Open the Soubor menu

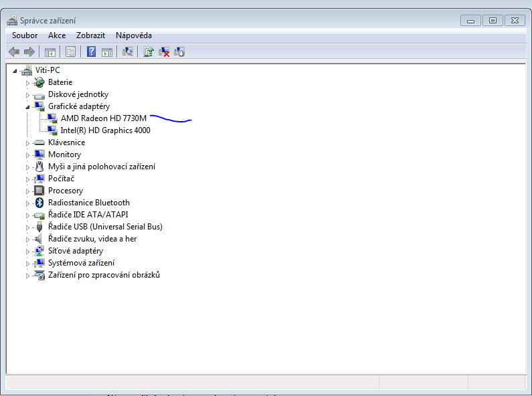[x=25, y=35]
